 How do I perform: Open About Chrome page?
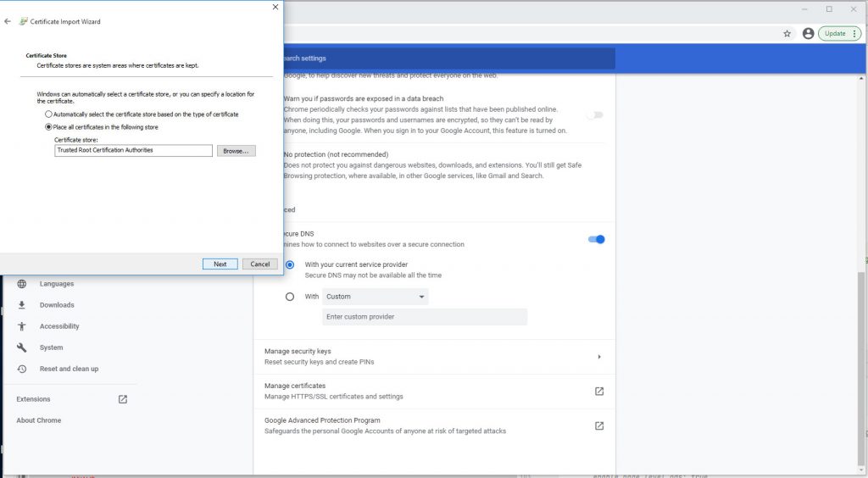tap(39, 420)
